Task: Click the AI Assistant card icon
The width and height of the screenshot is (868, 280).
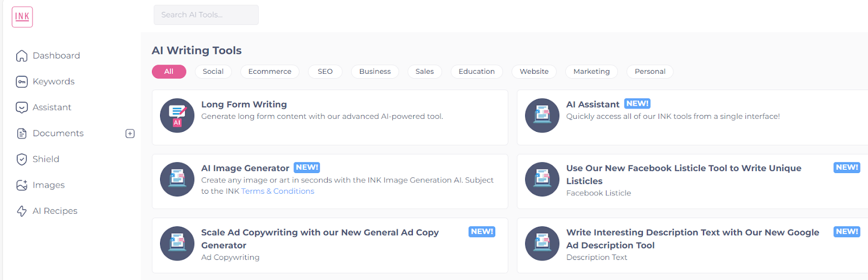Action: 542,116
